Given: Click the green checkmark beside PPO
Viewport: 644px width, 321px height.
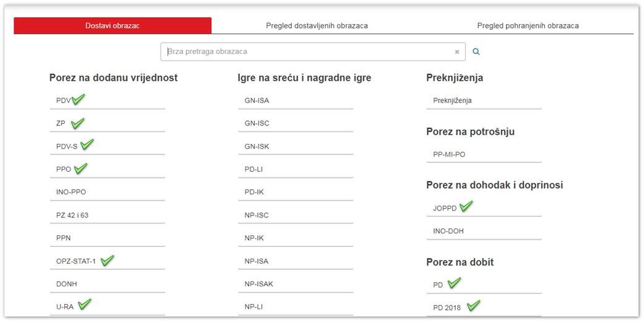Looking at the screenshot, I should pyautogui.click(x=81, y=168).
